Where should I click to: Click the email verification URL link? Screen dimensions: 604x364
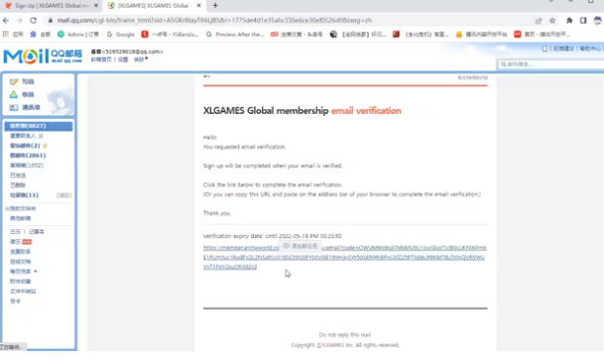click(x=344, y=257)
